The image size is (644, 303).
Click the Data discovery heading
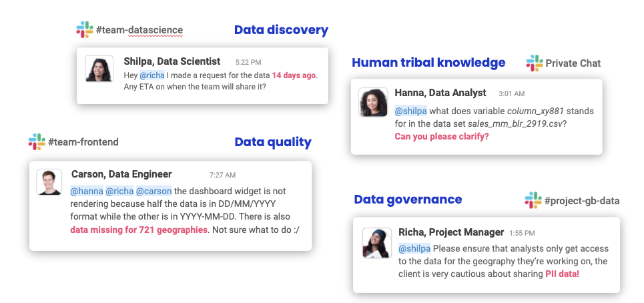pyautogui.click(x=282, y=30)
